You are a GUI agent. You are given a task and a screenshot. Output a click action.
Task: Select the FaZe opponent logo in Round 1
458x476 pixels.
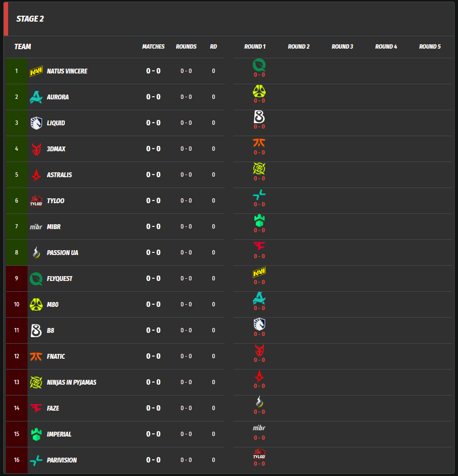tap(259, 247)
